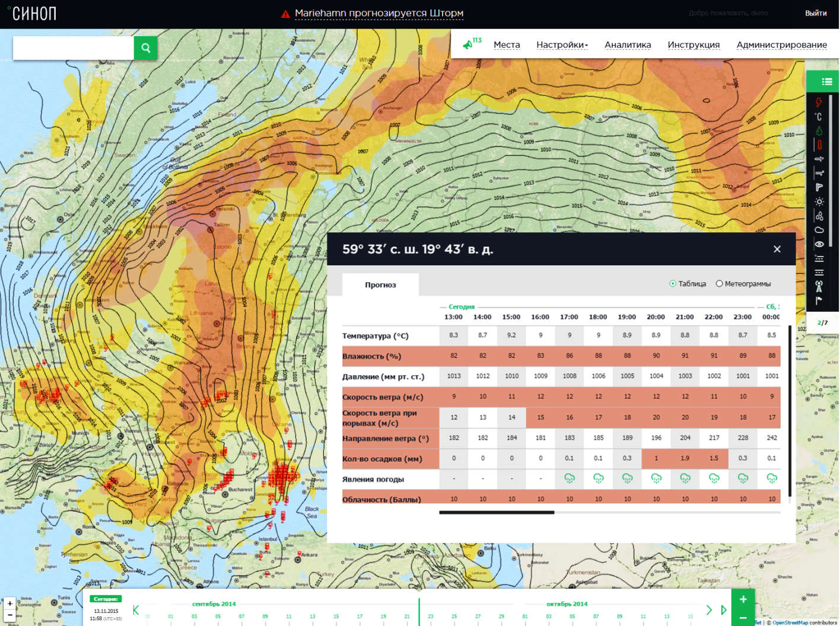The height and width of the screenshot is (626, 840).
Task: Open the Настройки dropdown menu
Action: coord(562,44)
